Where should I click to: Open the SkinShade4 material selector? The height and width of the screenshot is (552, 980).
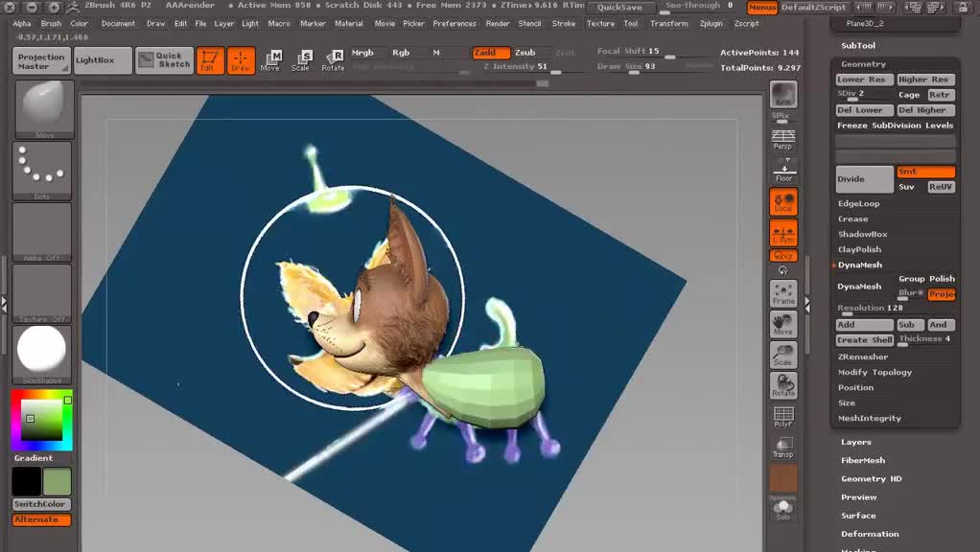click(x=42, y=354)
